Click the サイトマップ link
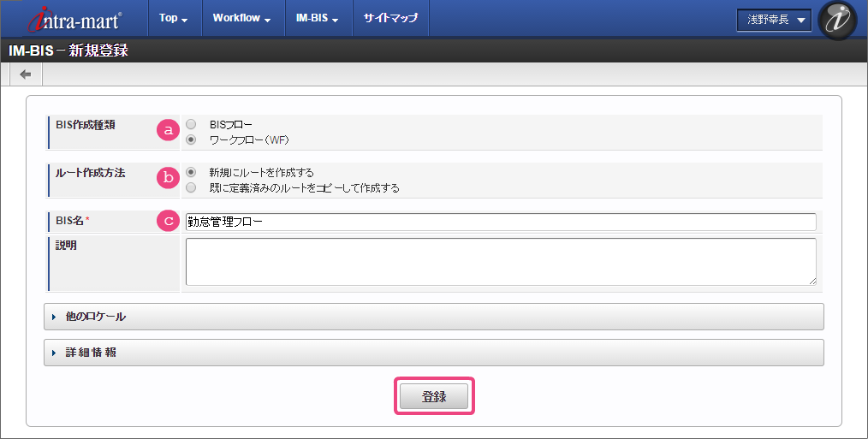The image size is (868, 439). point(390,18)
